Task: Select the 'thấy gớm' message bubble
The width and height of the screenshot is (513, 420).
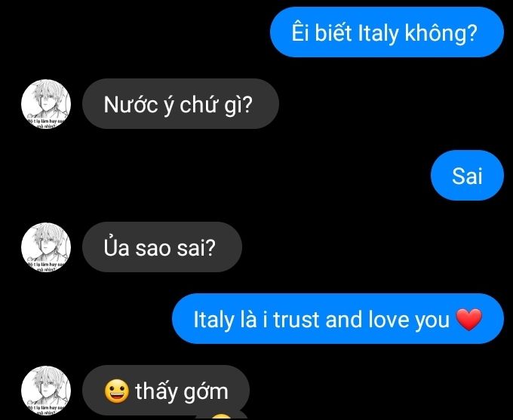Action: click(166, 391)
